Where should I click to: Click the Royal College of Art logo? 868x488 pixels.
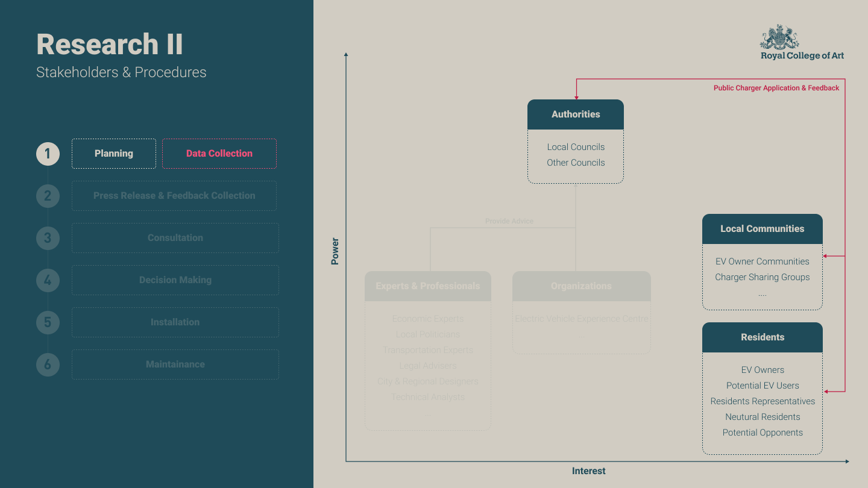802,42
